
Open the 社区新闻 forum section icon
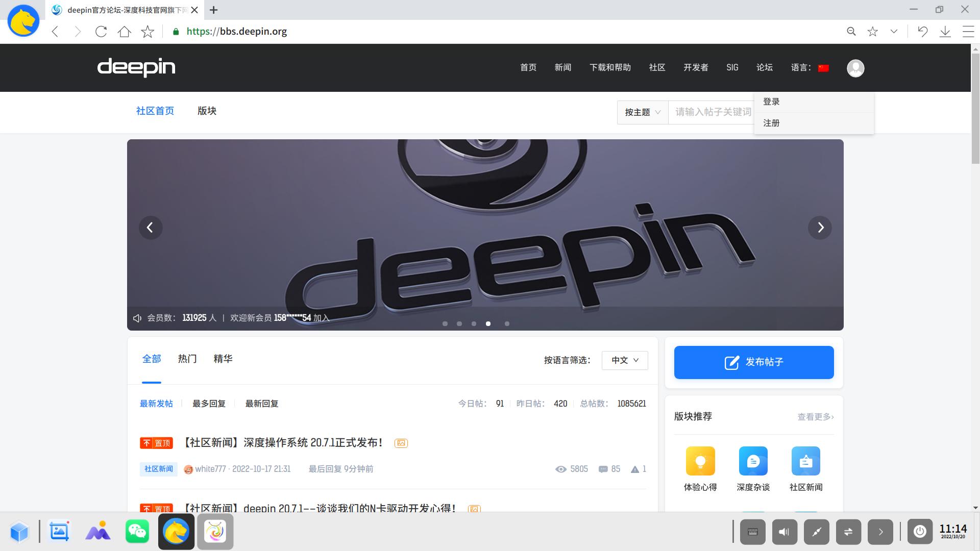(805, 461)
